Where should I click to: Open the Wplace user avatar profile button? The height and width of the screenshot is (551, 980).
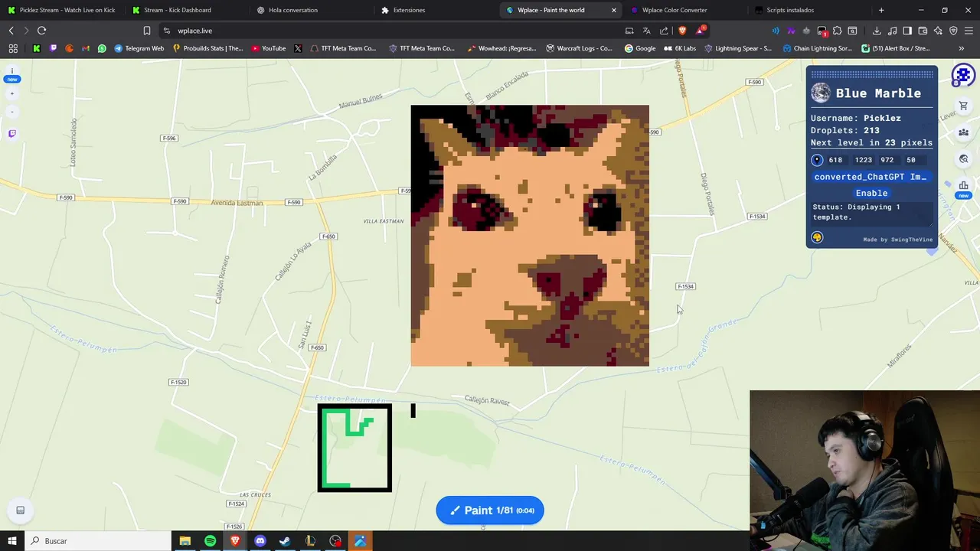pos(963,76)
